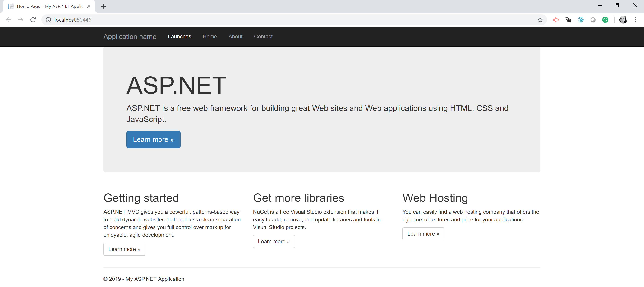644x287 pixels.
Task: Open the Contact nav link
Action: click(263, 36)
